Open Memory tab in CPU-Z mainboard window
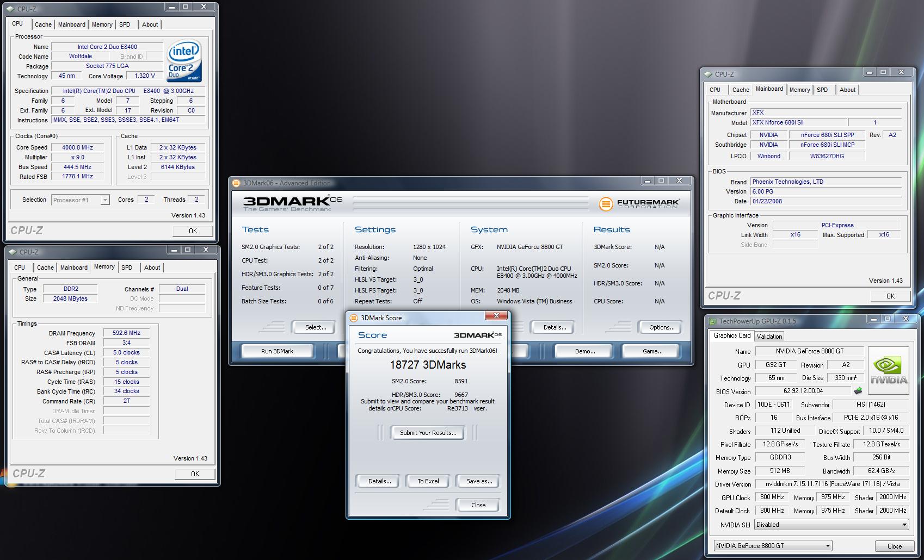 click(799, 90)
